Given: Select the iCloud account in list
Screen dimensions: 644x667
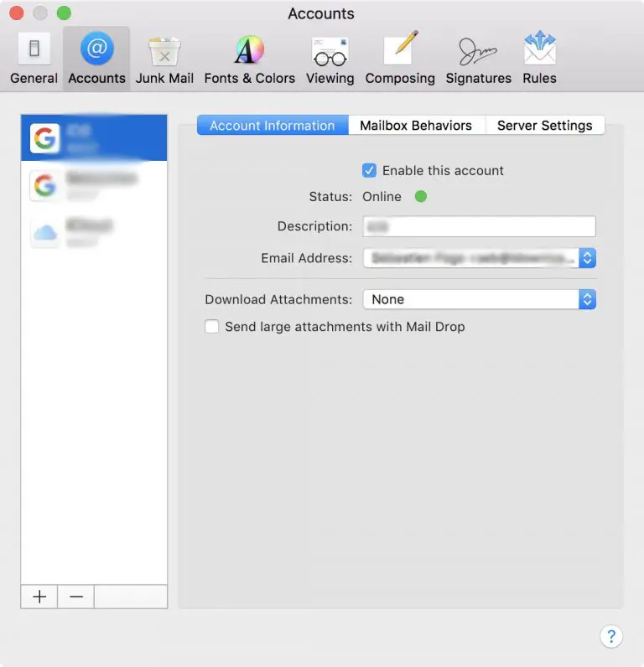Looking at the screenshot, I should click(94, 232).
